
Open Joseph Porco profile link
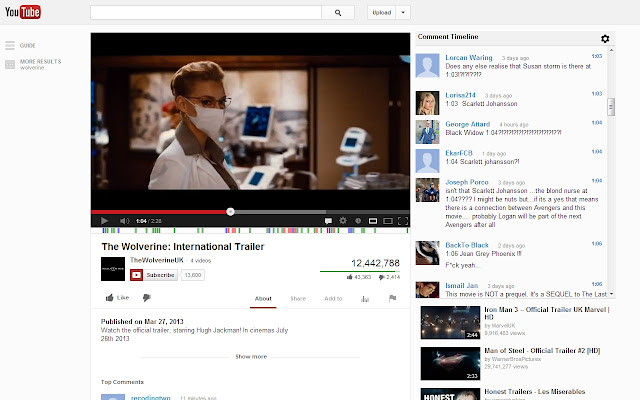pos(467,182)
